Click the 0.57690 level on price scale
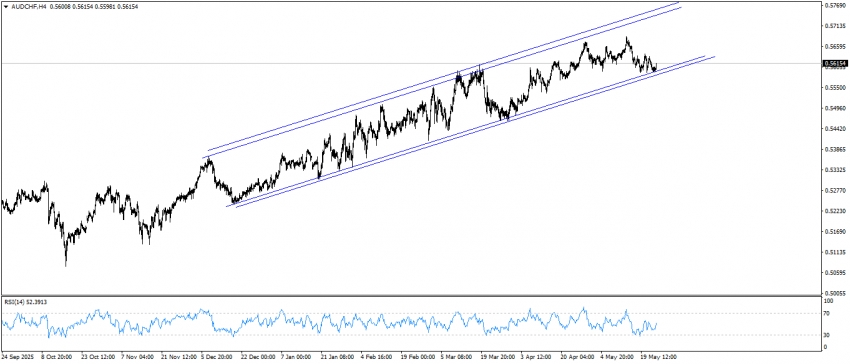 point(836,5)
